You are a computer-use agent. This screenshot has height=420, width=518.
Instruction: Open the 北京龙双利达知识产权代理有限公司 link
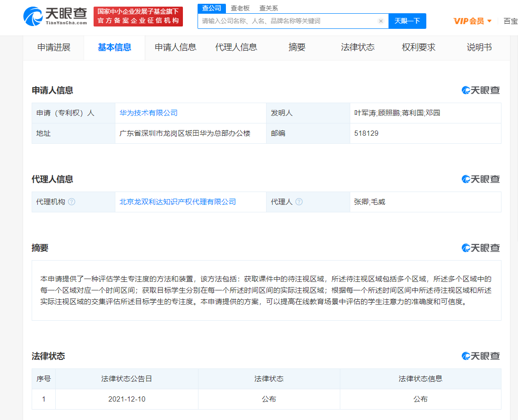[178, 202]
